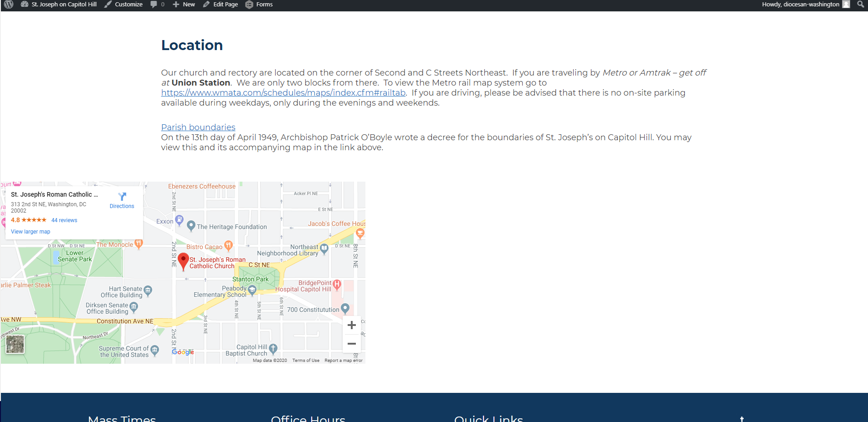Viewport: 868px width, 422px height.
Task: Click the admin bar search magnifier icon
Action: coord(860,5)
